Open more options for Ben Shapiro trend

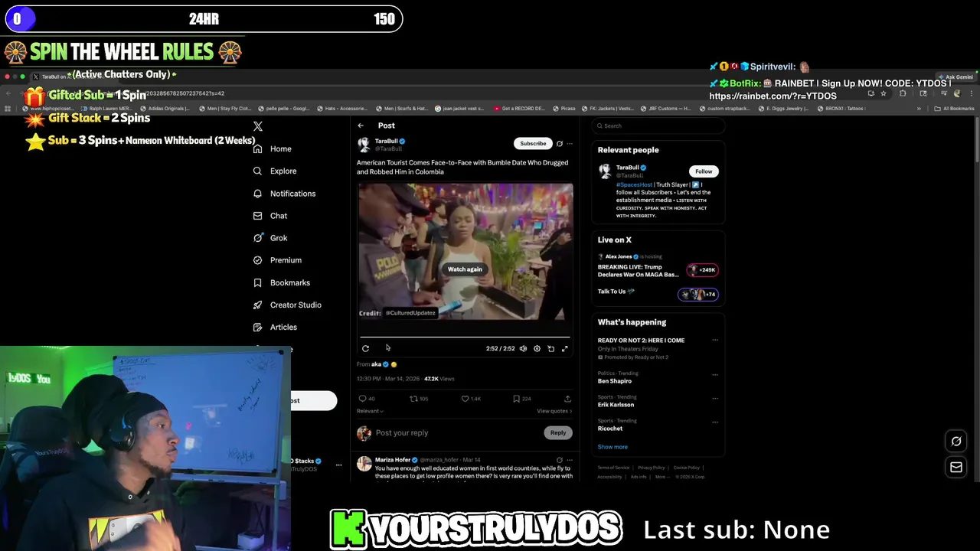[x=715, y=375]
